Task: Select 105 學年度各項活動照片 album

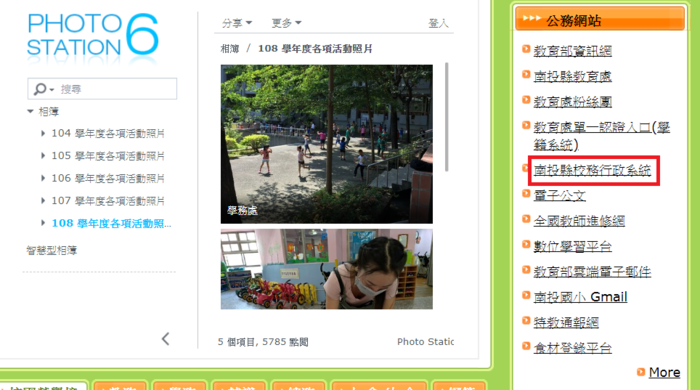Action: 108,156
